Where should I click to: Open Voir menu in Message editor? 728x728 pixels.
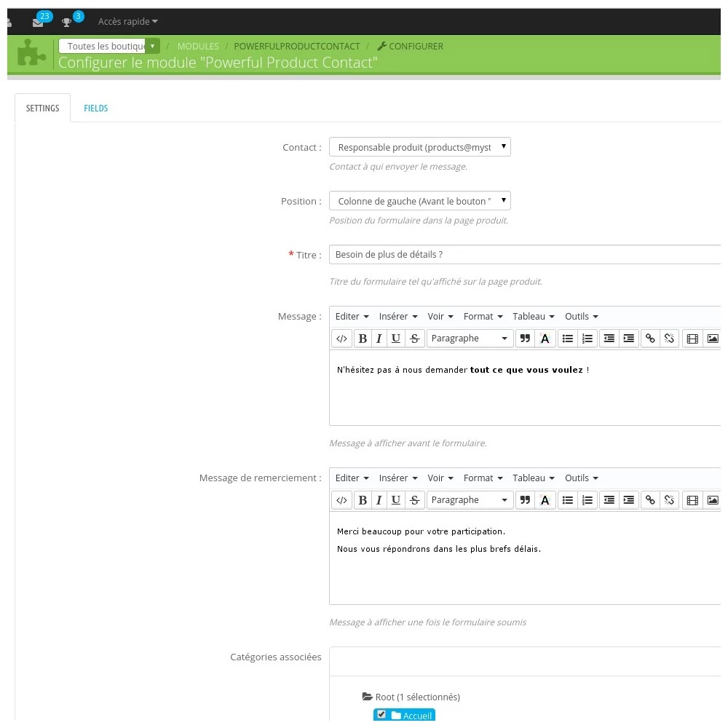[x=440, y=316]
